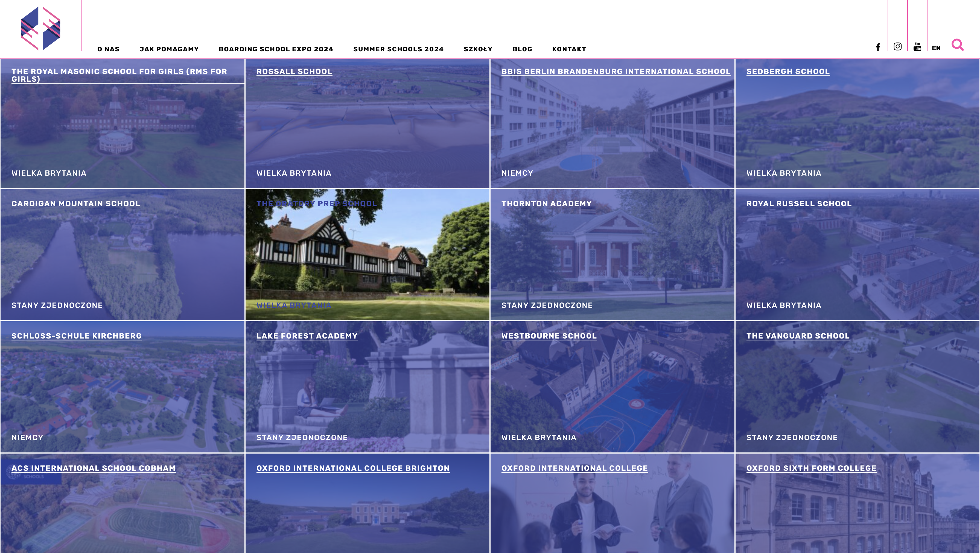Open ACS International School Cobham link
This screenshot has width=980, height=553.
point(93,468)
